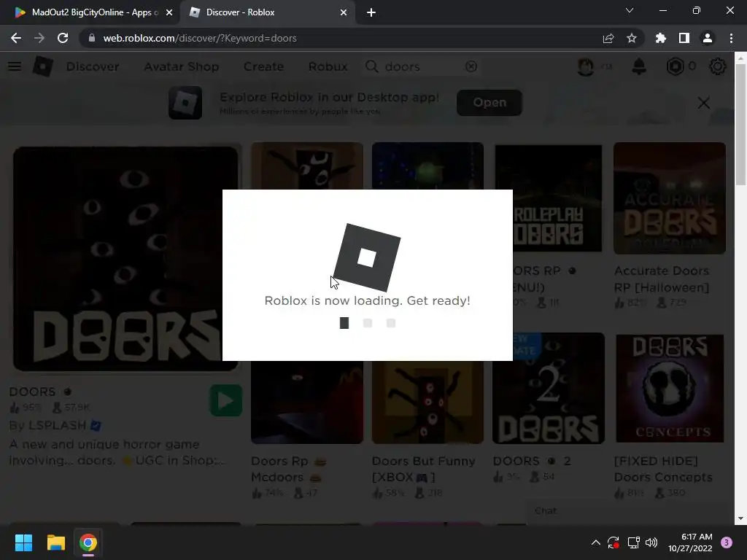Open Chrome three-dot menu
747x560 pixels.
(x=731, y=38)
